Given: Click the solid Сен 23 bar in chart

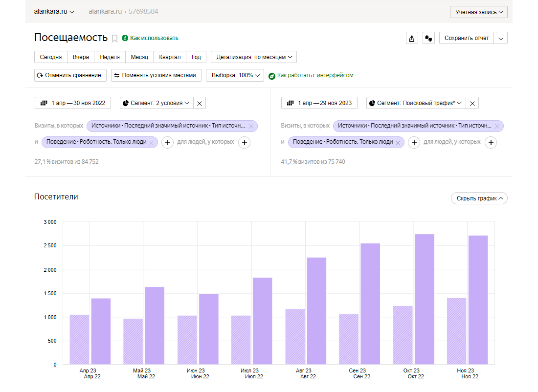Looking at the screenshot, I should pos(370,304).
